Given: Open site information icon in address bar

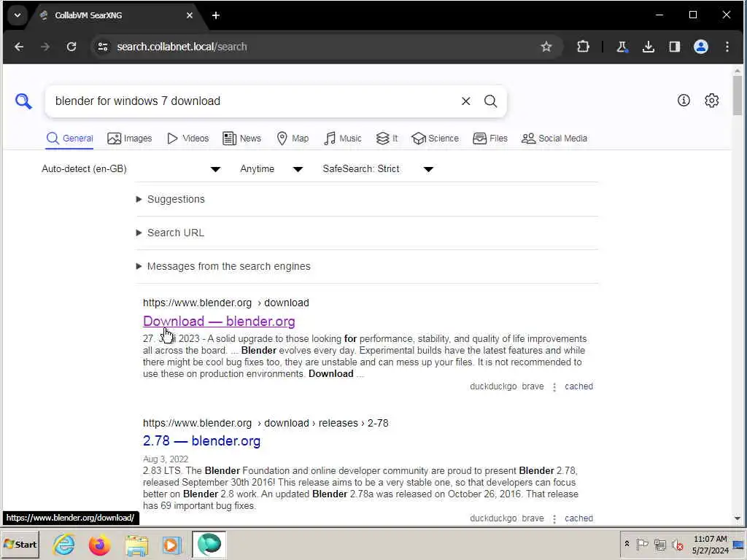Looking at the screenshot, I should 102,47.
